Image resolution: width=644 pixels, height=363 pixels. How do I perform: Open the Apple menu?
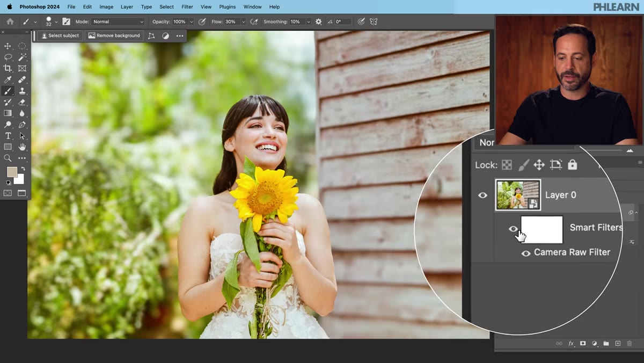point(9,6)
